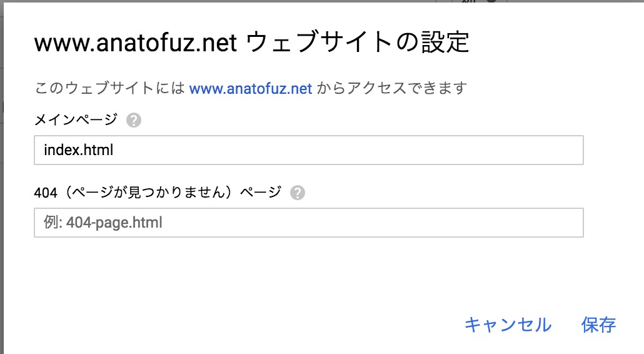644x354 pixels.
Task: Click the dimmed backdrop left of the dialog
Action: (2, 188)
